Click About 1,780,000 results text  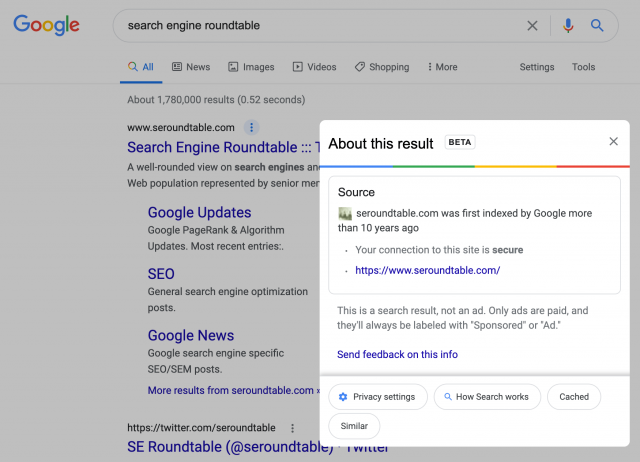pos(216,100)
